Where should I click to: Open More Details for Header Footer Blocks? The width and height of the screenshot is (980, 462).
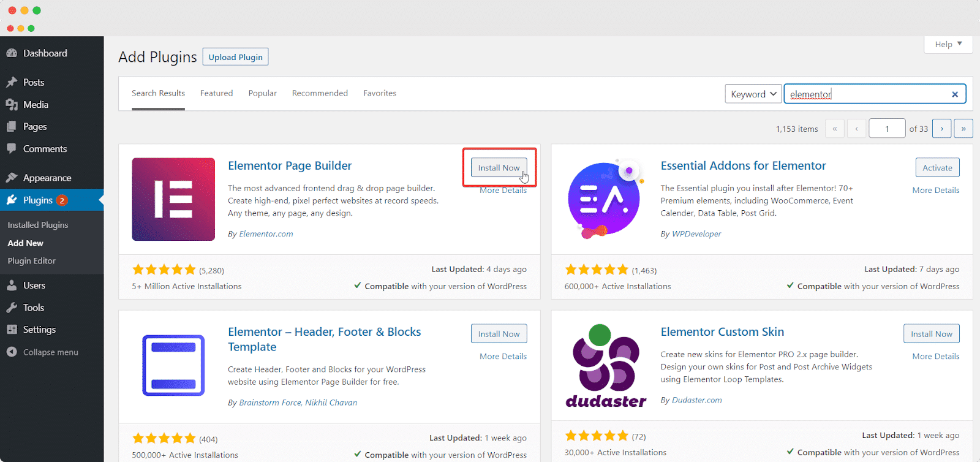503,357
